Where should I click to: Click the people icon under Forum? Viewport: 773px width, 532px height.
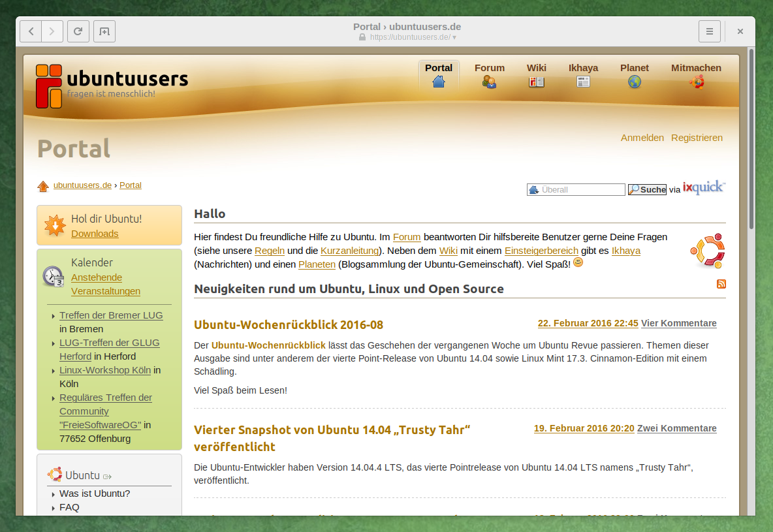coord(489,82)
